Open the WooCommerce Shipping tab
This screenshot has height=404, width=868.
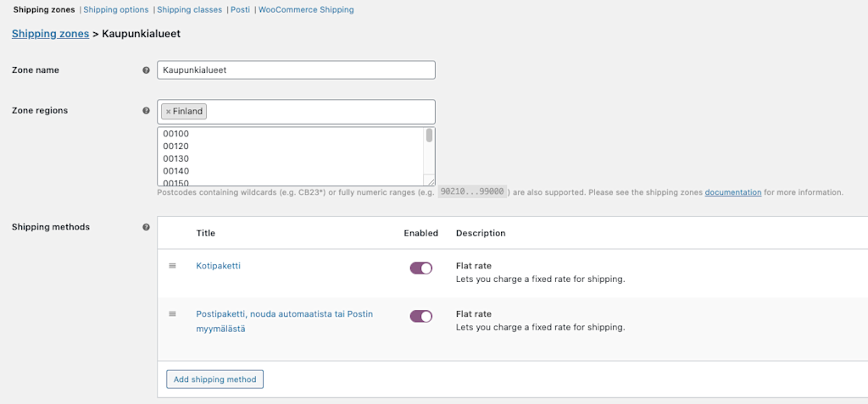click(x=306, y=10)
